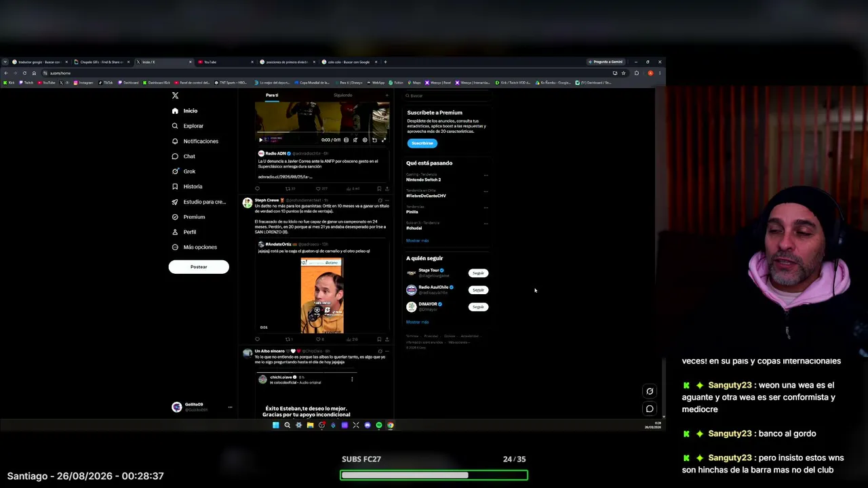Image resolution: width=868 pixels, height=488 pixels.
Task: Ask Grok about Steph Crewe's post
Action: coord(380,201)
